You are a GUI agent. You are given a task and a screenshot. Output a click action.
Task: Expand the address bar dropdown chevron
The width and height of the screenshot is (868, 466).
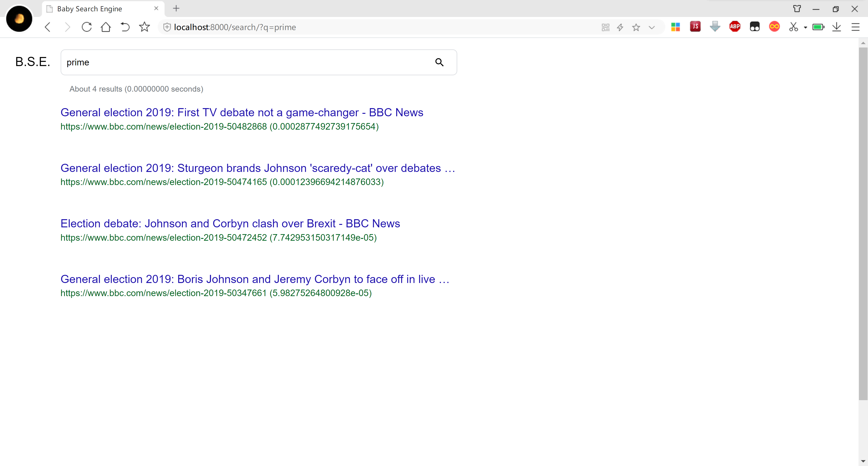[x=652, y=27]
